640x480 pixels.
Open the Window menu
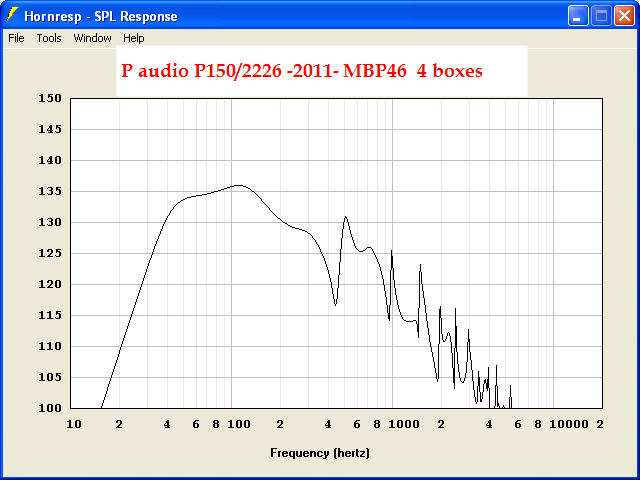tap(93, 38)
